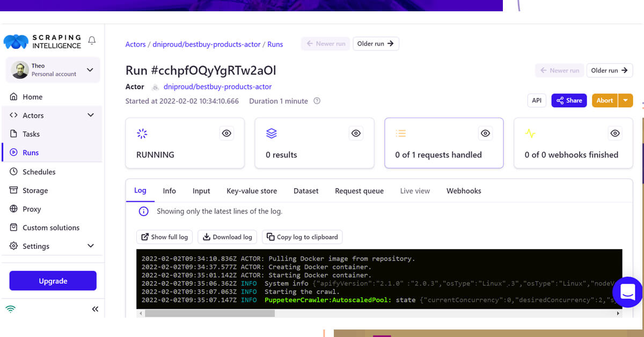Click log scrollbar right arrow

tap(618, 313)
